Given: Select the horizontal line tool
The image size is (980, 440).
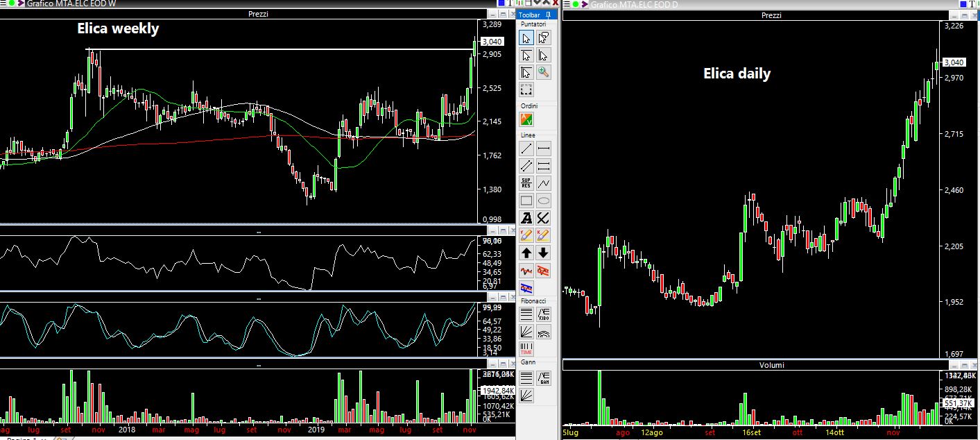Looking at the screenshot, I should (x=544, y=149).
